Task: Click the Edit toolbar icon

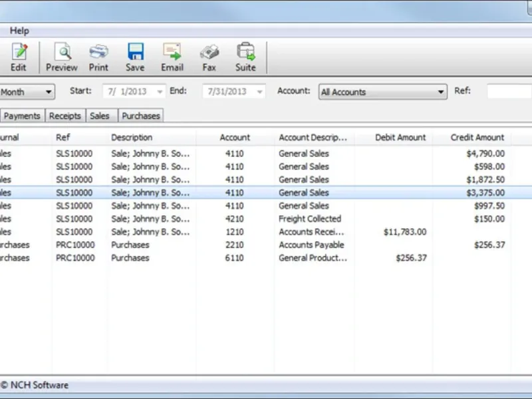Action: pos(19,57)
